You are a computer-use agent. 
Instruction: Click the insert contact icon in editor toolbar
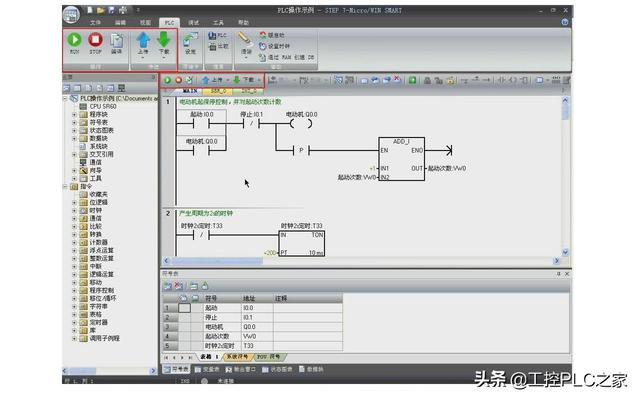click(502, 80)
